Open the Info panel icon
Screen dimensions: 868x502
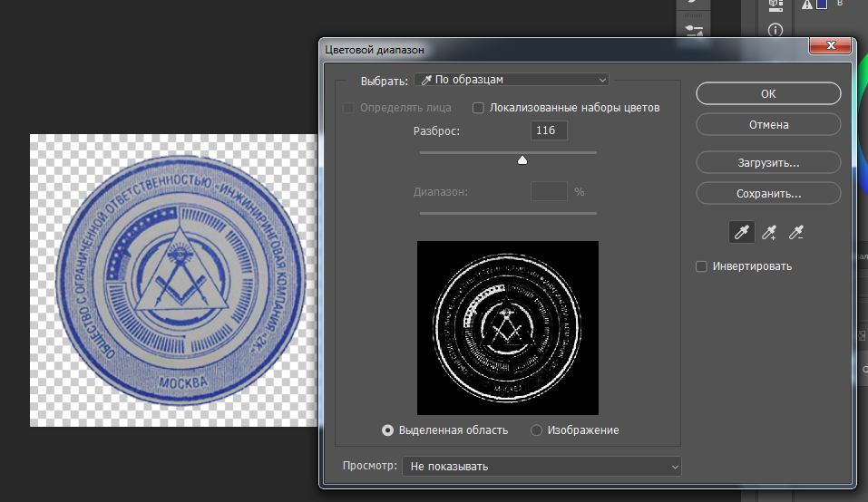pos(775,30)
